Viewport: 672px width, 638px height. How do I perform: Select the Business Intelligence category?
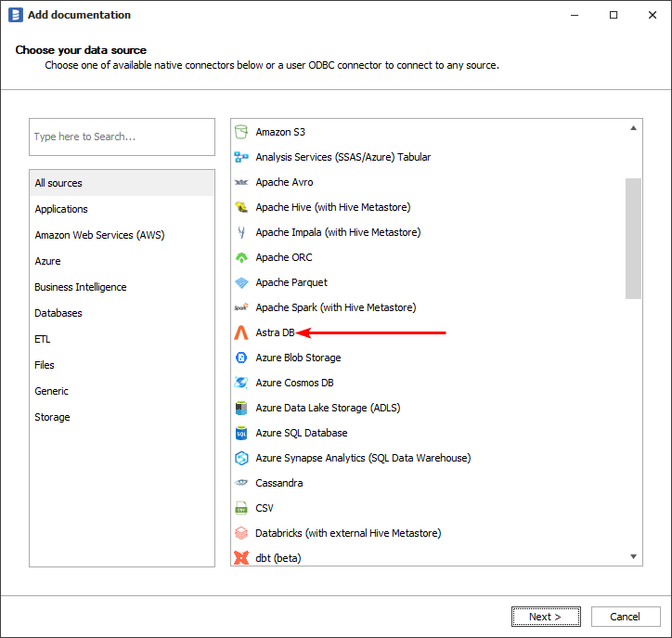pyautogui.click(x=81, y=287)
